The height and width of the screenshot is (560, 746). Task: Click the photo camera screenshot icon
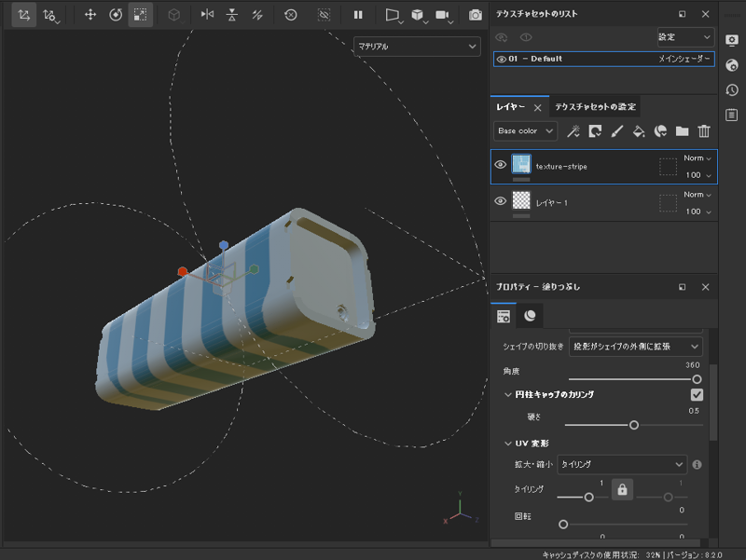point(475,15)
